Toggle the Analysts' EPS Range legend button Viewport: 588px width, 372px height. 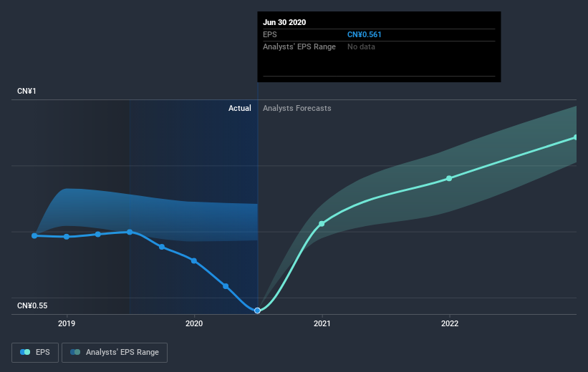pos(115,352)
